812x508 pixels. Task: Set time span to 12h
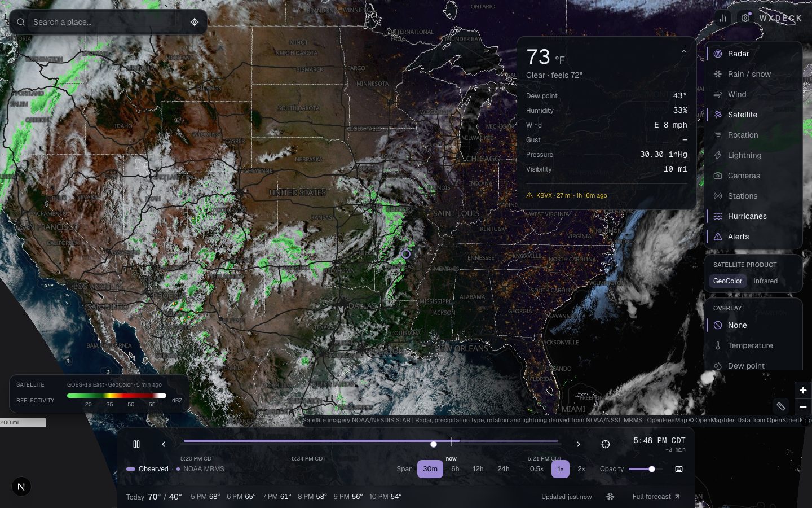(x=478, y=469)
